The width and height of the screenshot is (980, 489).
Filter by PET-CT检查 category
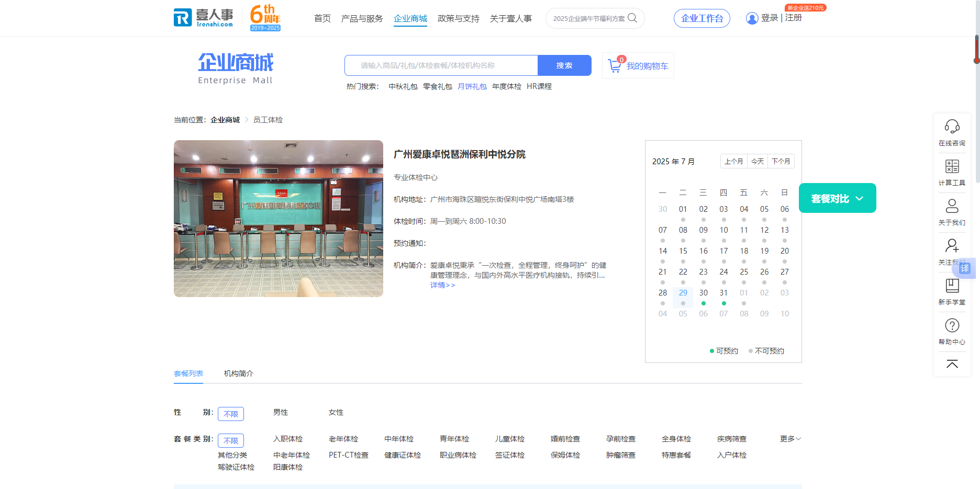[x=349, y=455]
